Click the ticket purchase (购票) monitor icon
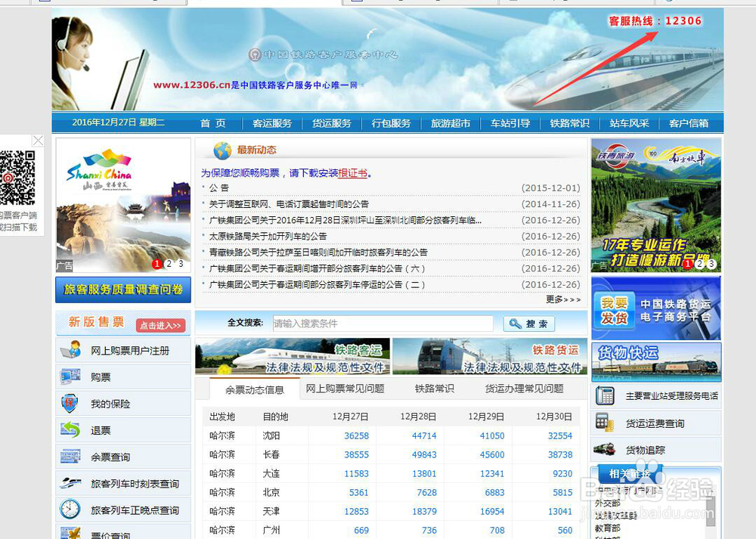This screenshot has width=756, height=539. click(71, 376)
